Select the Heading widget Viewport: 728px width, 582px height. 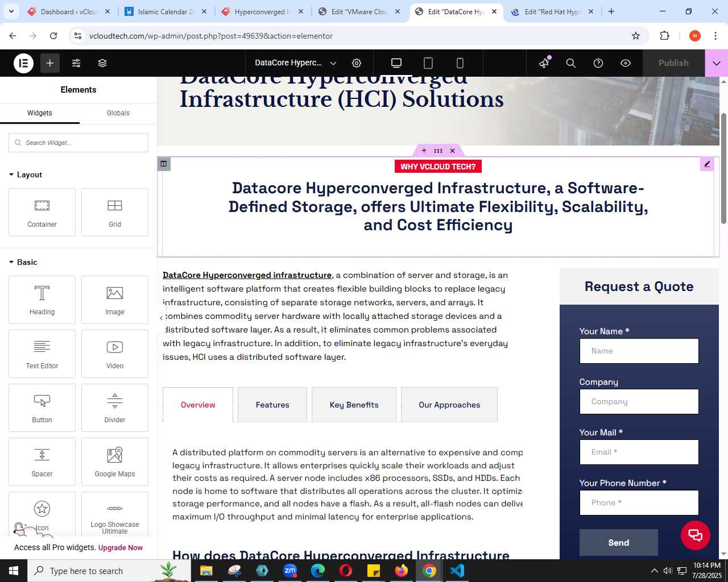[x=42, y=300]
